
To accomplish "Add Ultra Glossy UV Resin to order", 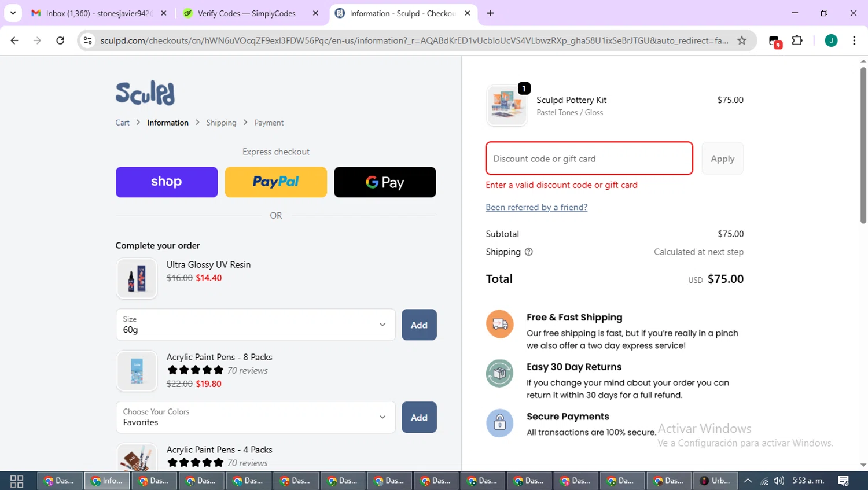I will [x=419, y=325].
